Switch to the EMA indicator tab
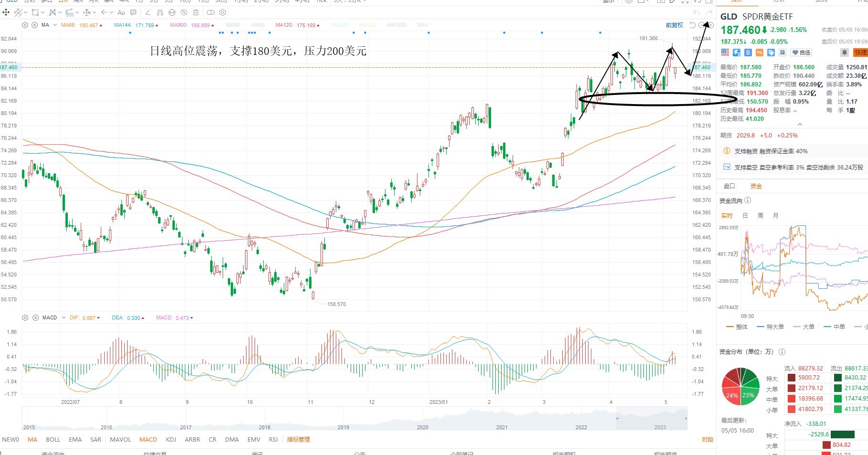This screenshot has height=455, width=868. click(75, 440)
